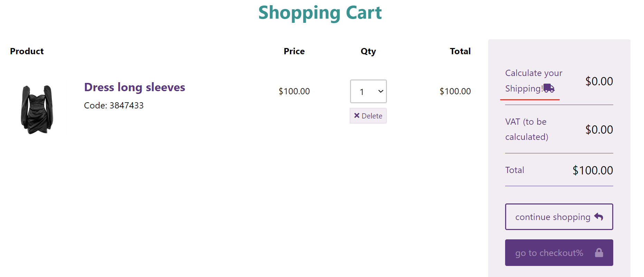Select the Shopping Cart page heading

pyautogui.click(x=320, y=13)
